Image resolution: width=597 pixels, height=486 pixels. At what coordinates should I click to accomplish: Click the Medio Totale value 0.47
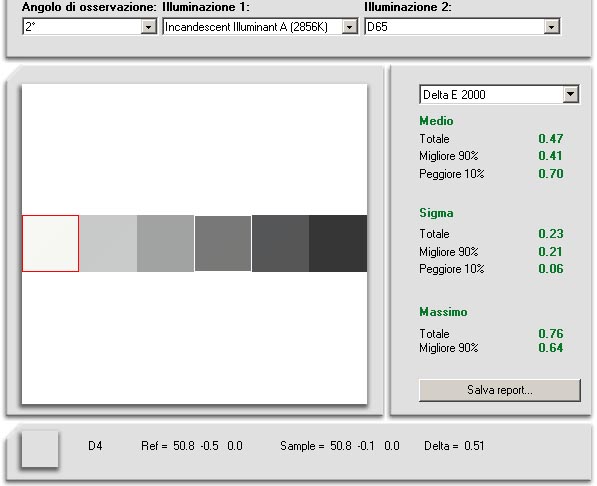click(551, 139)
